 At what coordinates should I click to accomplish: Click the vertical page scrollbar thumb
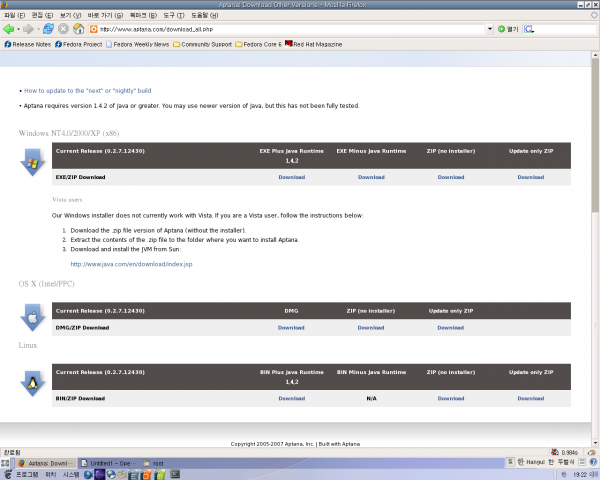595,135
